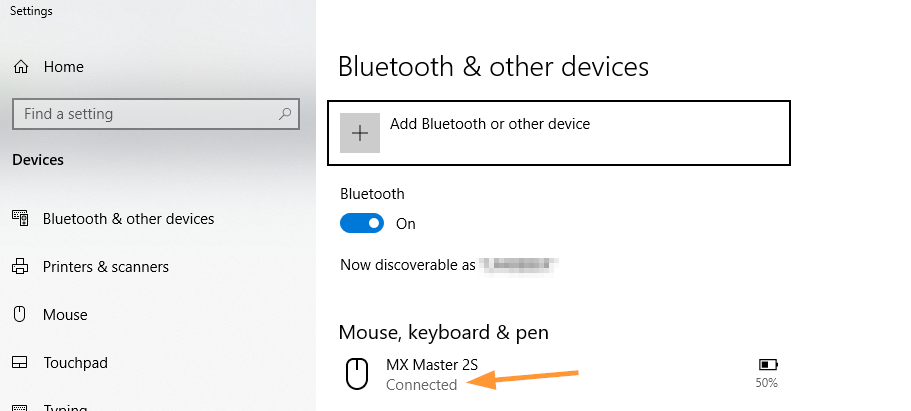
Task: Click the battery icon for MX Master 2S
Action: tap(768, 365)
